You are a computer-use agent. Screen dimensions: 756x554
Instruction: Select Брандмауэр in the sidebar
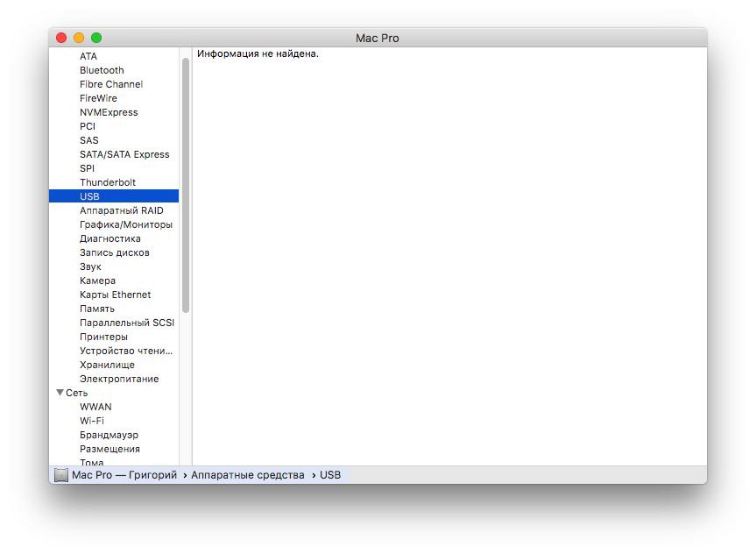109,435
